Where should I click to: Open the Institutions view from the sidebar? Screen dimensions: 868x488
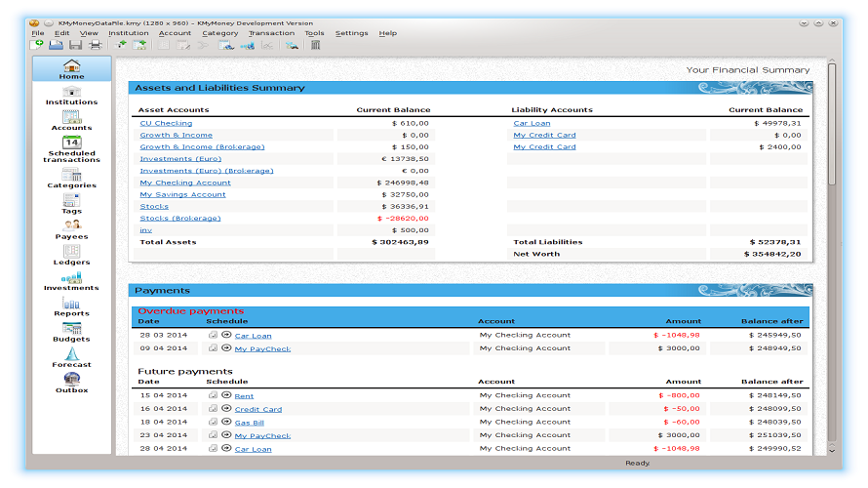pos(71,95)
